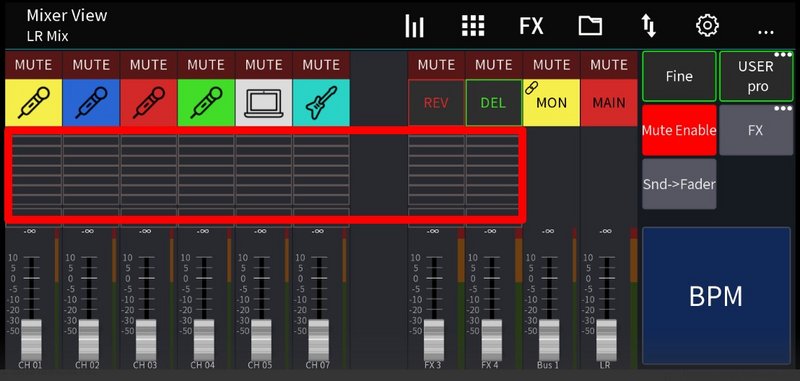
Task: Select the green microphone channel icon
Action: (x=207, y=103)
